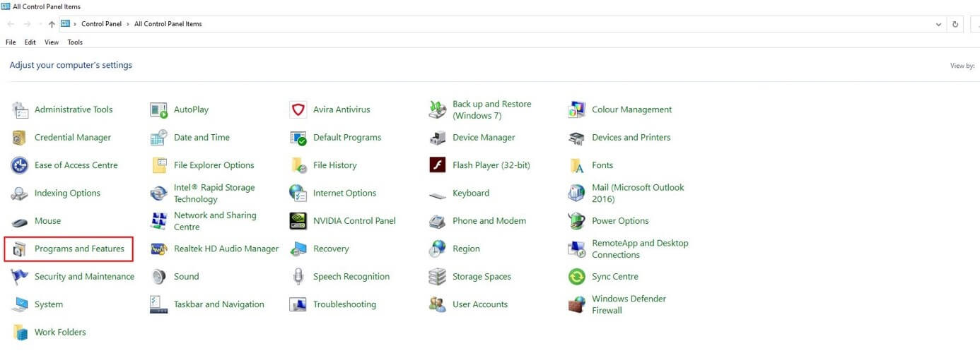The image size is (980, 358).
Task: Open the Edit menu
Action: pos(30,42)
